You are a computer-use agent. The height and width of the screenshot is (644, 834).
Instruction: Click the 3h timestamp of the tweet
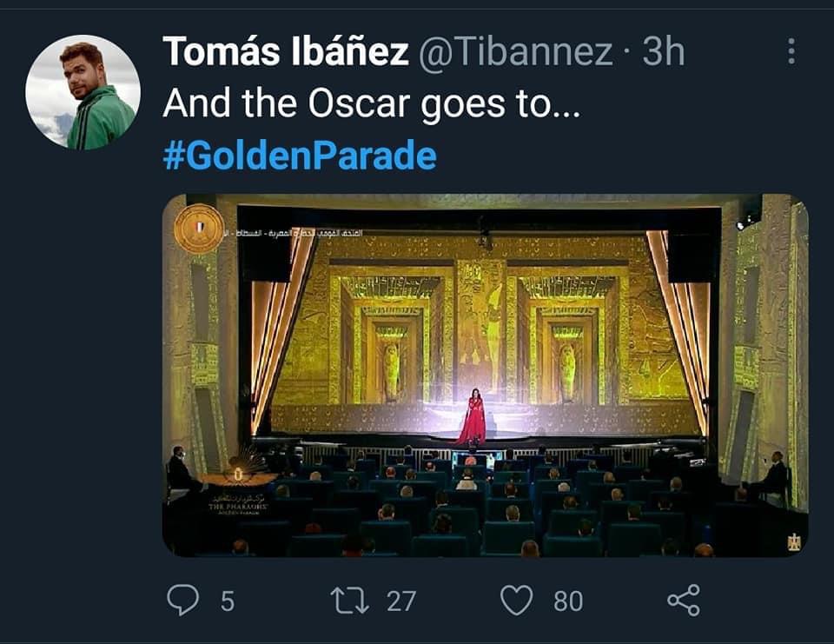click(x=663, y=52)
